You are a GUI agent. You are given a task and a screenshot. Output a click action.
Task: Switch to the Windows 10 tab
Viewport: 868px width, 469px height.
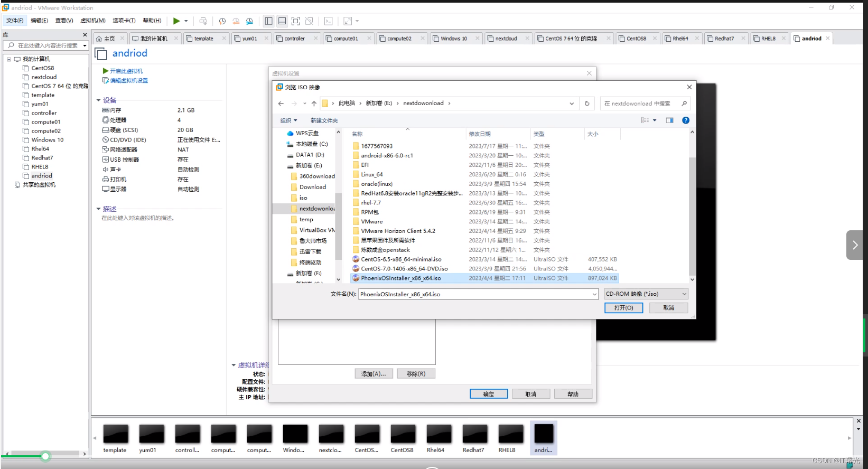(x=454, y=39)
